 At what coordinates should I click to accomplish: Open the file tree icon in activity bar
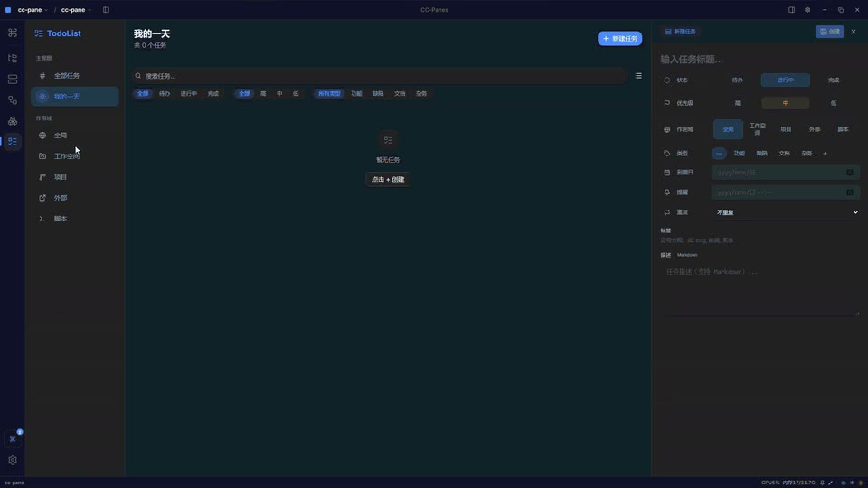pyautogui.click(x=12, y=58)
